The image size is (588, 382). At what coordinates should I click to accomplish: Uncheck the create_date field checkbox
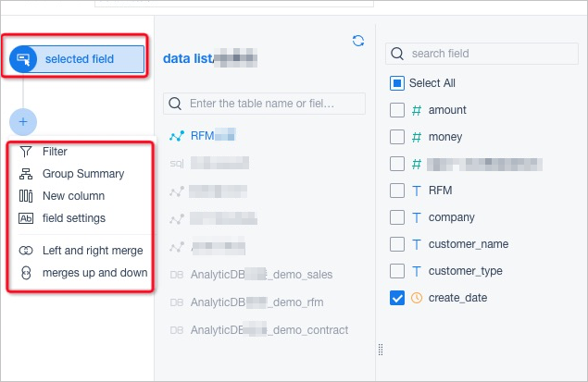click(x=397, y=298)
